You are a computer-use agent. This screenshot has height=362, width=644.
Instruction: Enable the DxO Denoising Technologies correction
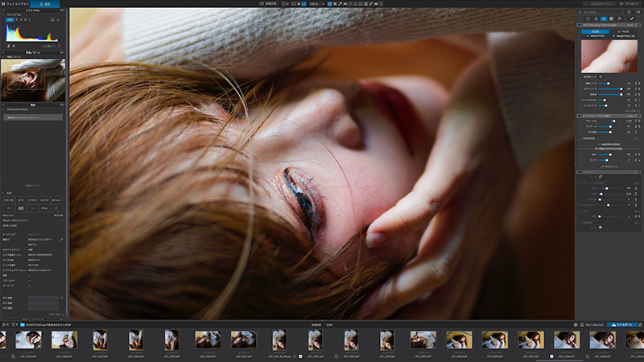click(x=580, y=25)
